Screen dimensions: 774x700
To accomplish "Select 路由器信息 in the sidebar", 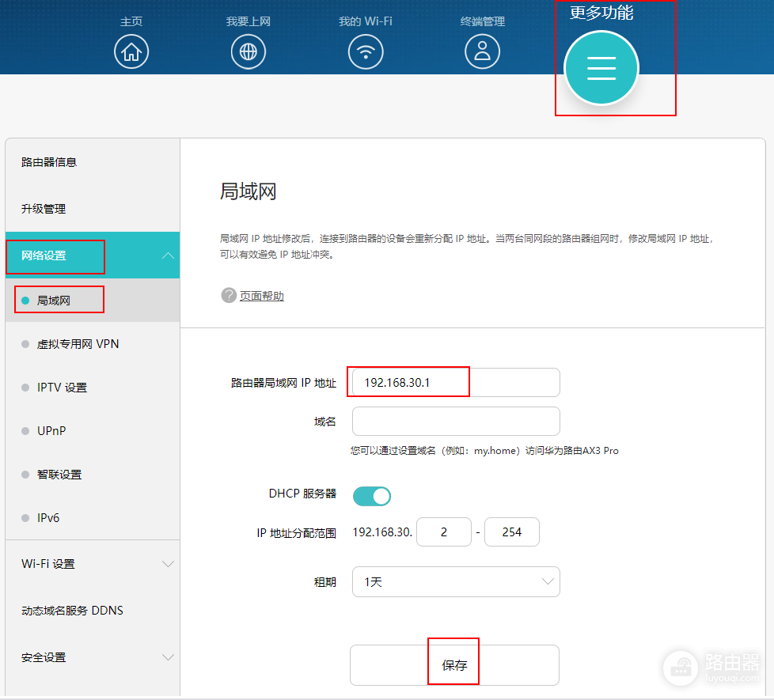I will click(49, 162).
